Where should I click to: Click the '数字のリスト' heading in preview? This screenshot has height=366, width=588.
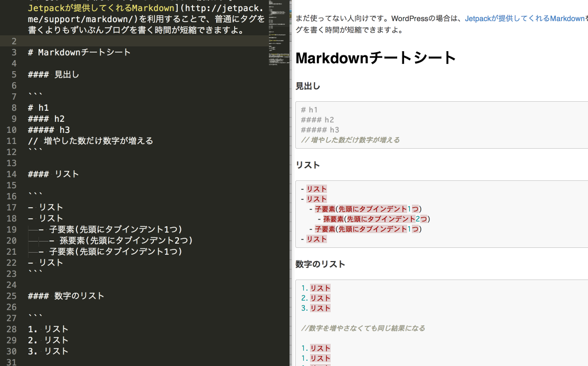[x=320, y=264]
